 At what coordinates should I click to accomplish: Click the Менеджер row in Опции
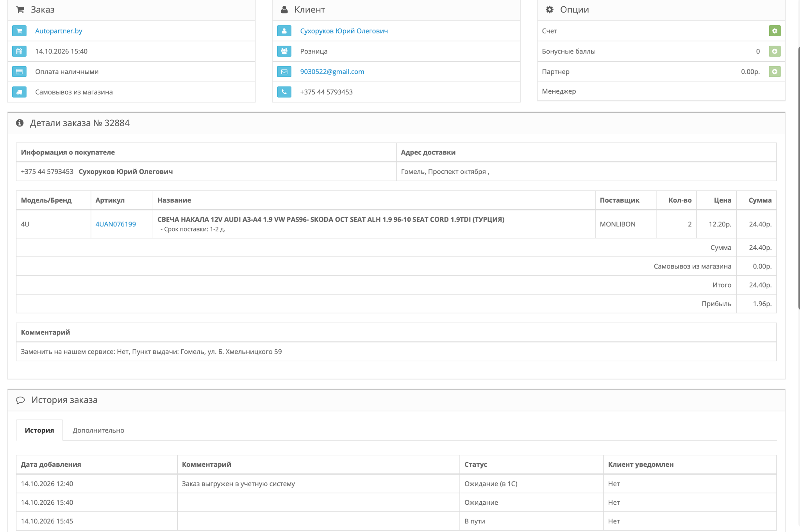661,91
